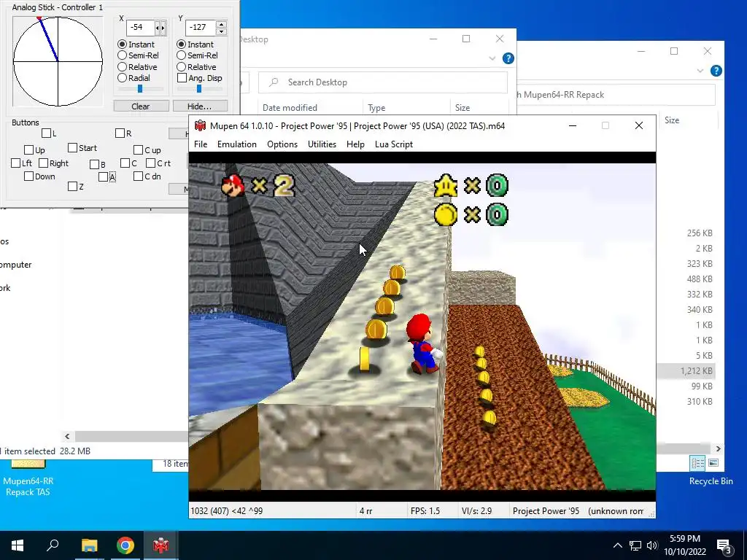Adjust the X axis slider handle
The width and height of the screenshot is (747, 560).
(140, 88)
